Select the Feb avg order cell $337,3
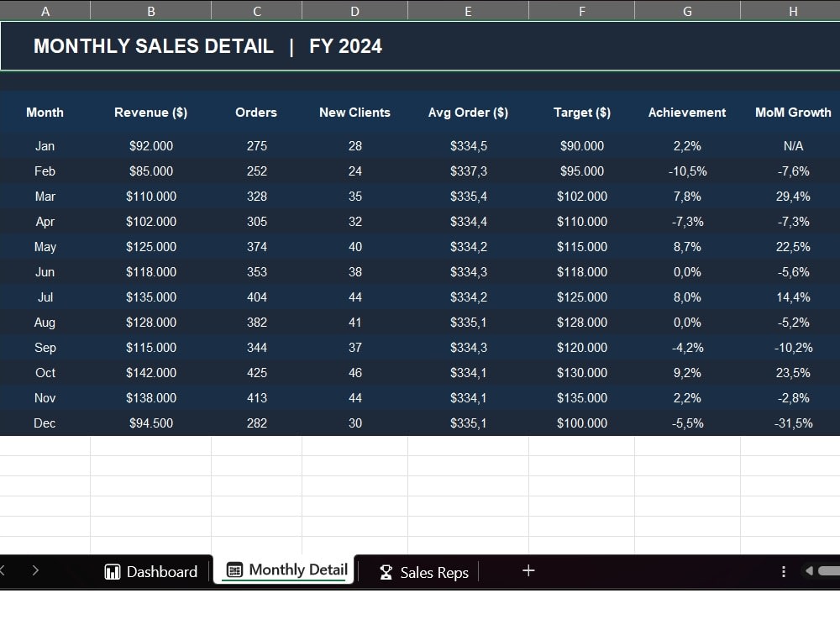Image resolution: width=840 pixels, height=630 pixels. click(468, 171)
